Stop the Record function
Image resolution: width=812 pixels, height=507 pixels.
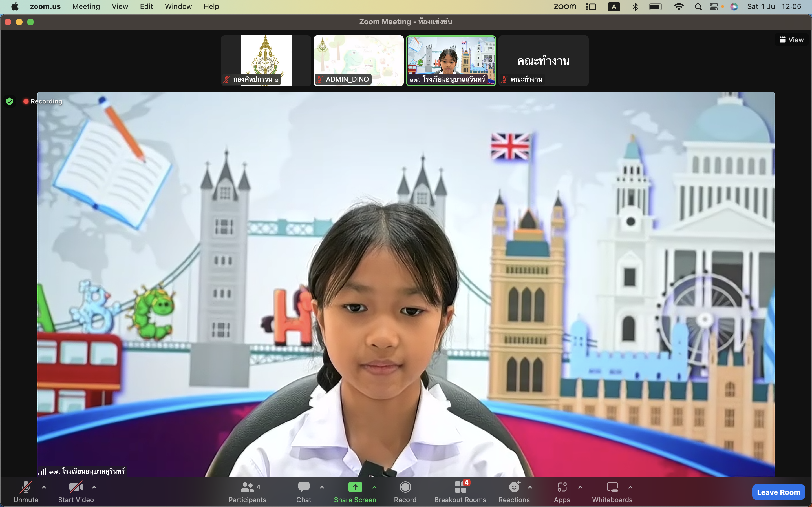click(x=405, y=492)
